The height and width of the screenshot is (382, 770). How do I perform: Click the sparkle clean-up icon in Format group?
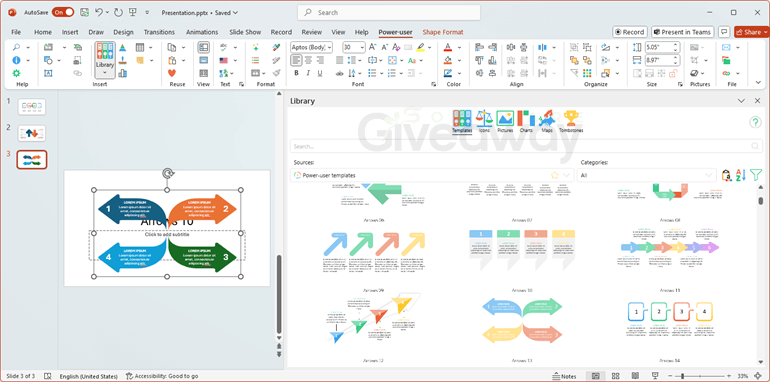pyautogui.click(x=255, y=47)
